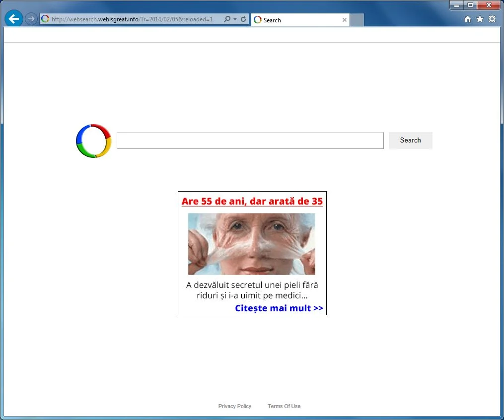The image size is (504, 420).
Task: Open the Home page icon
Action: pos(468,19)
